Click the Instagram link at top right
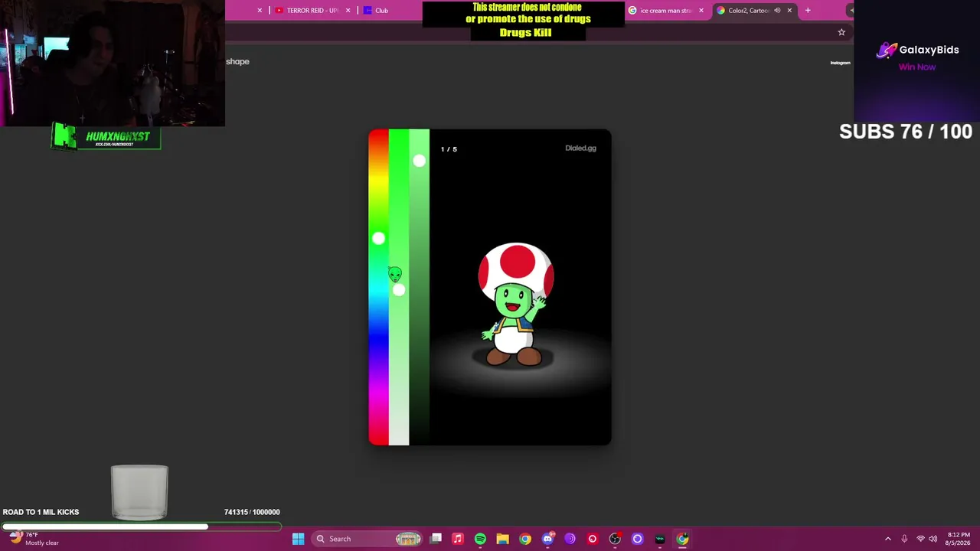The image size is (980, 551). 840,63
